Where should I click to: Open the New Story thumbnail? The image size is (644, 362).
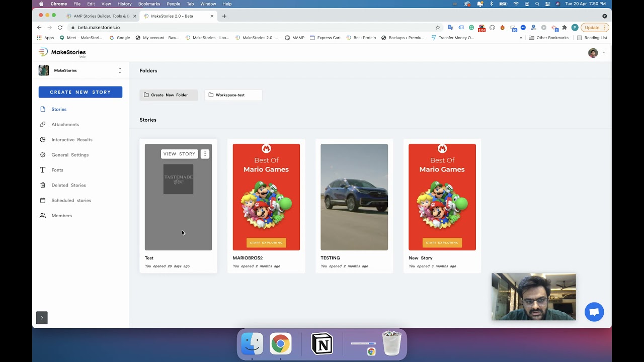pyautogui.click(x=442, y=197)
